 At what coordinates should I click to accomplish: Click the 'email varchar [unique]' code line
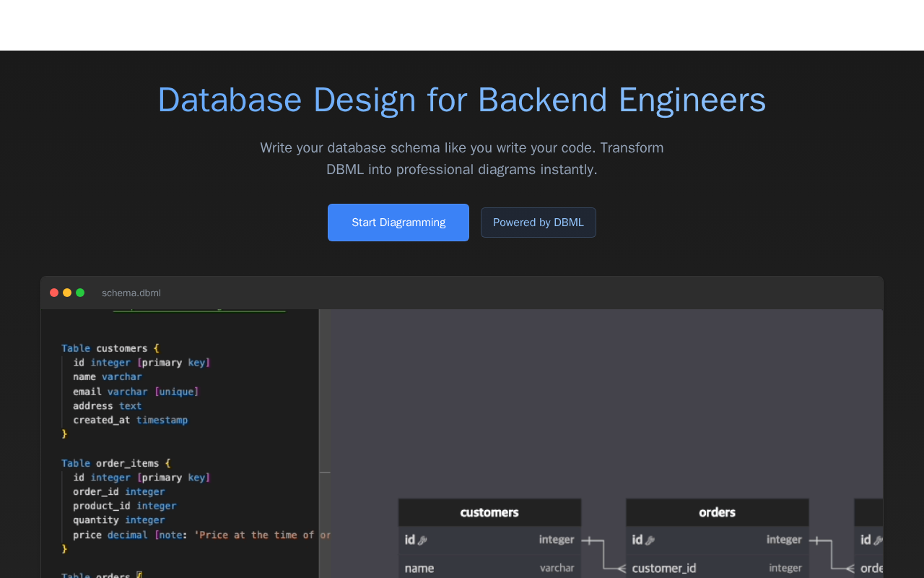pos(135,392)
